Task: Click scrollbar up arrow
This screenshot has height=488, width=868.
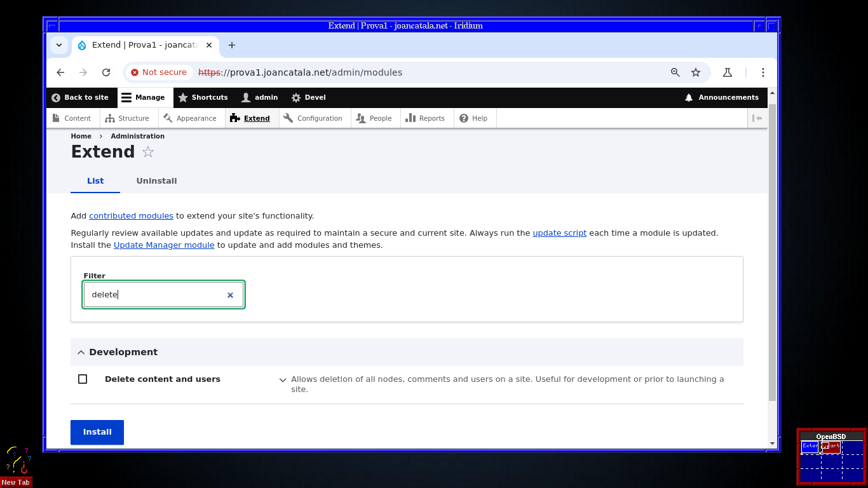Action: point(772,93)
